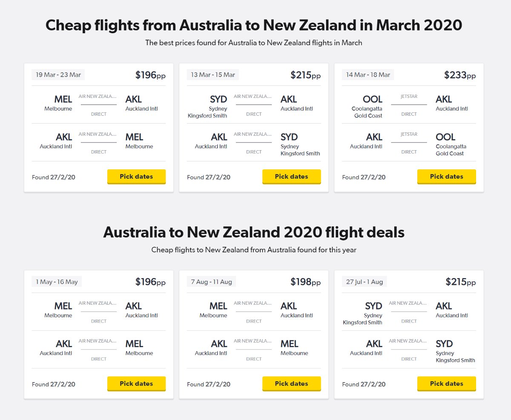511x420 pixels.
Task: Click the "best prices found" March subtitle text
Action: pyautogui.click(x=254, y=43)
